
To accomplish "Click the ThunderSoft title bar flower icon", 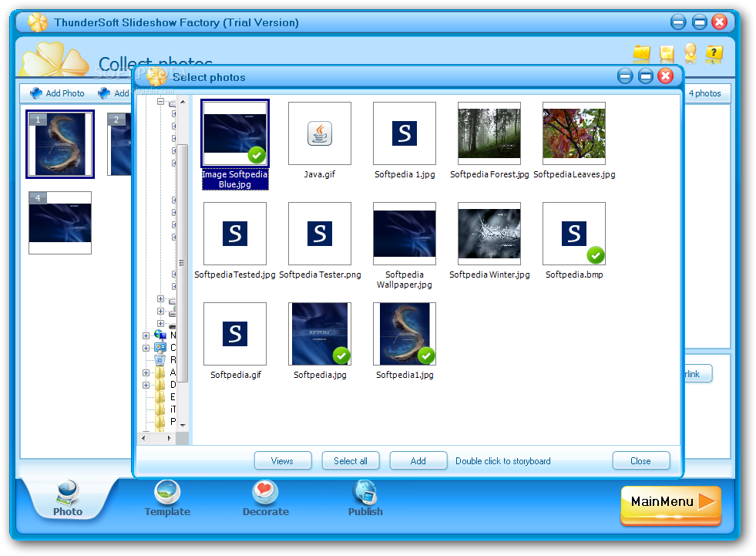I will click(x=38, y=22).
